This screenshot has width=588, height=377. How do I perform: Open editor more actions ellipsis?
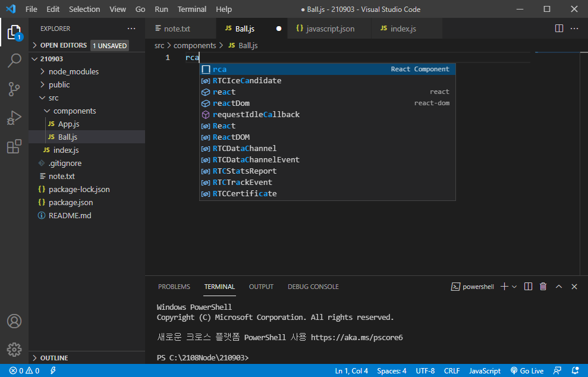pyautogui.click(x=574, y=29)
